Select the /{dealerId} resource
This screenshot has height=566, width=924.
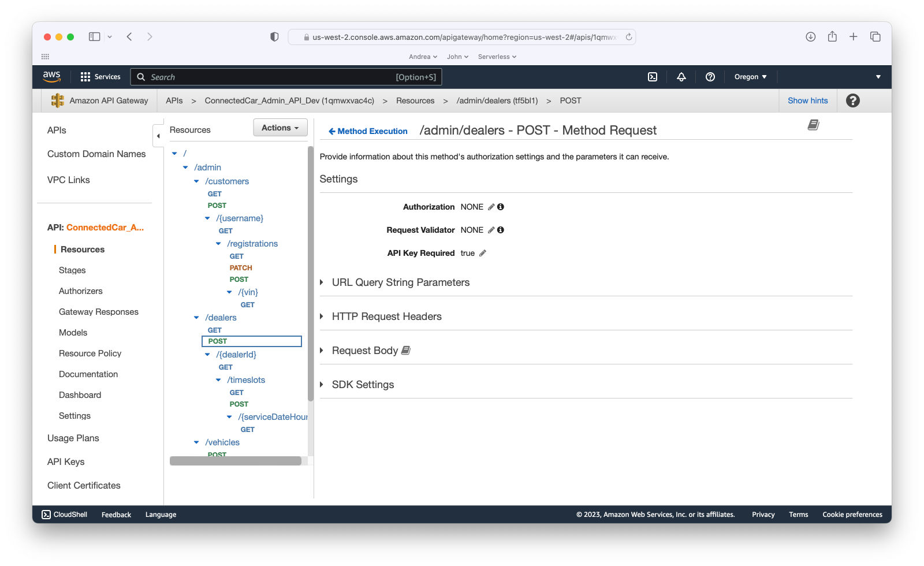tap(236, 355)
